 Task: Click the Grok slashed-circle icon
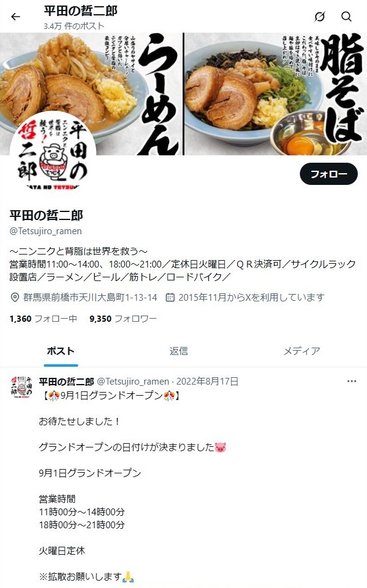click(x=320, y=17)
